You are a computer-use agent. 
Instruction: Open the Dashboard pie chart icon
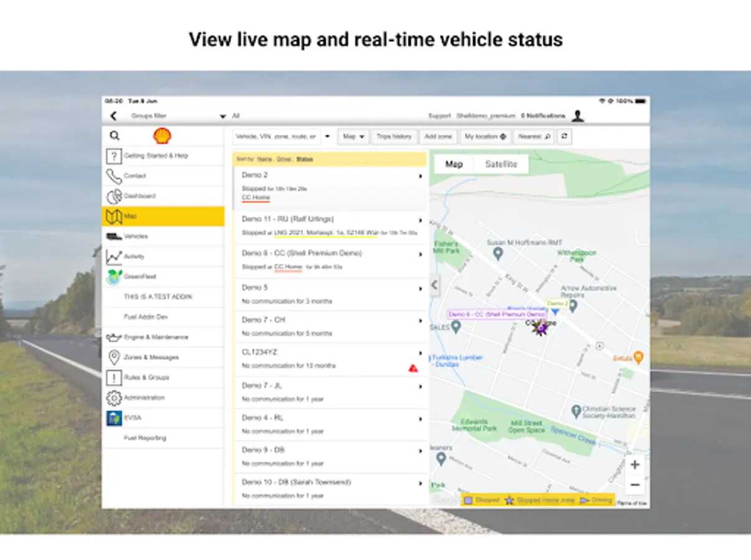(113, 197)
